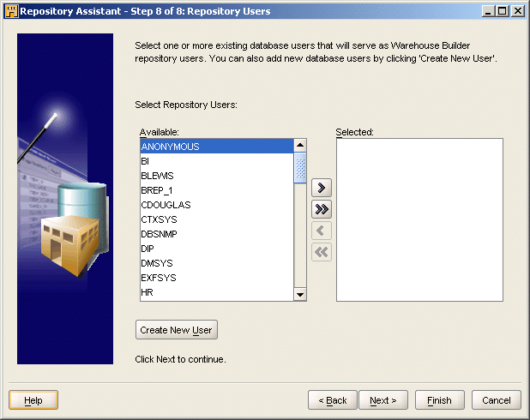Move all users to the Selected list
This screenshot has width=530, height=420.
[x=322, y=209]
